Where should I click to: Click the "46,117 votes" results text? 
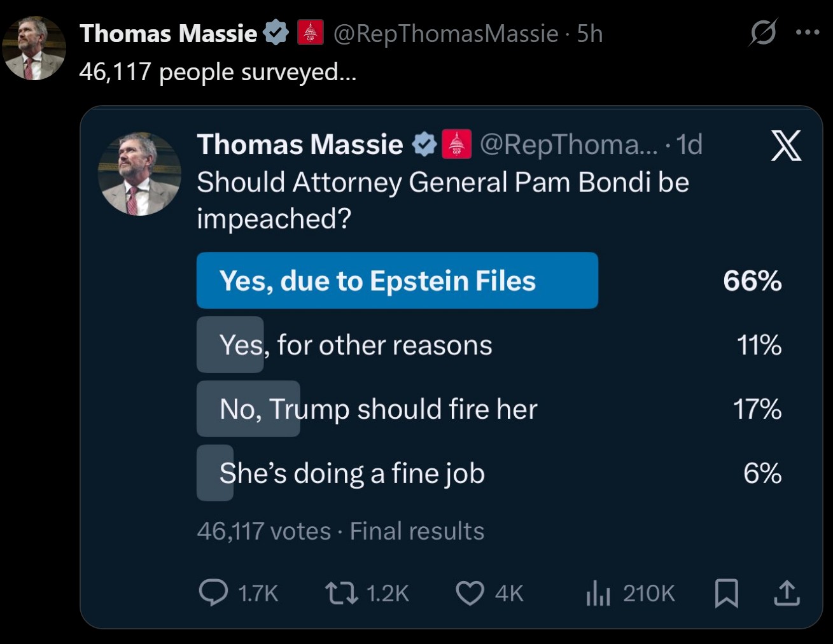263,531
